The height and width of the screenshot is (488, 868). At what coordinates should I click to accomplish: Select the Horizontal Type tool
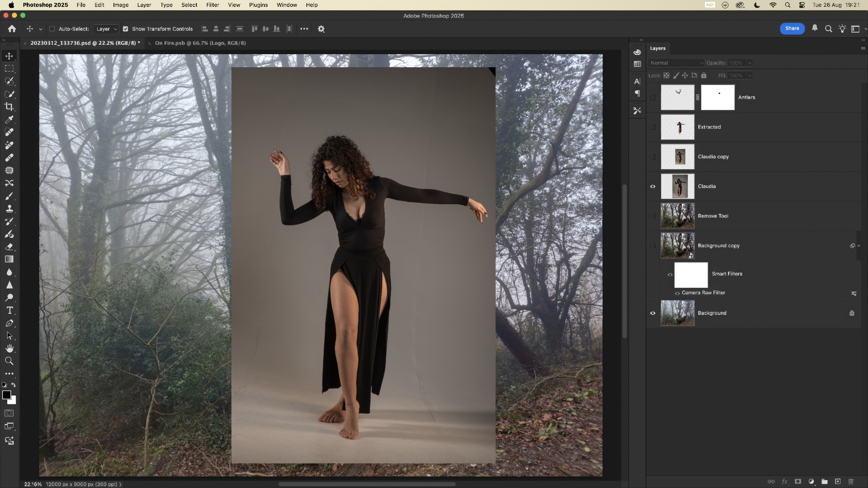click(x=9, y=311)
